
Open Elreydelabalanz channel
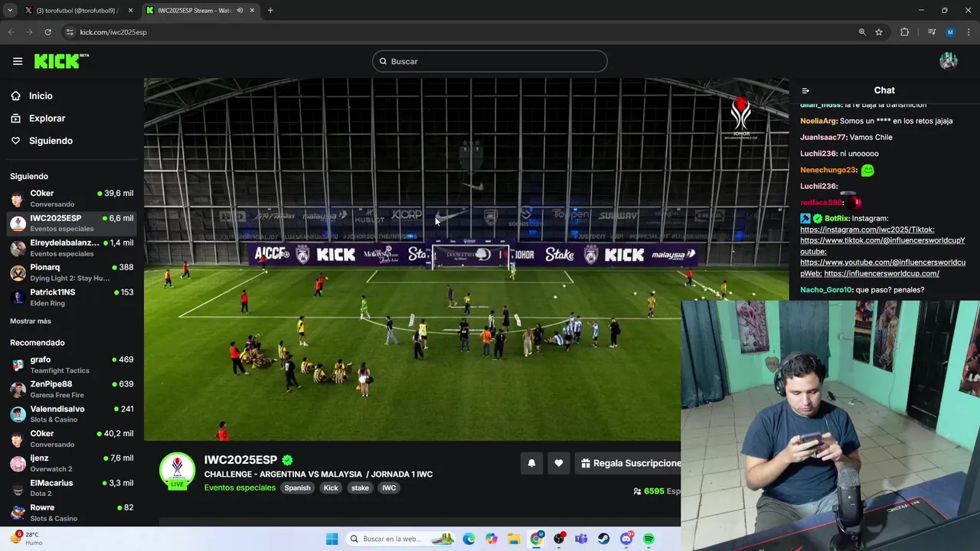pyautogui.click(x=72, y=248)
